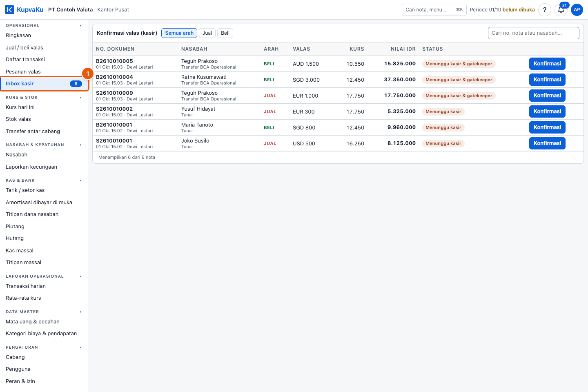The image size is (588, 392).
Task: Click the 37.350.000 IDR value
Action: (400, 80)
